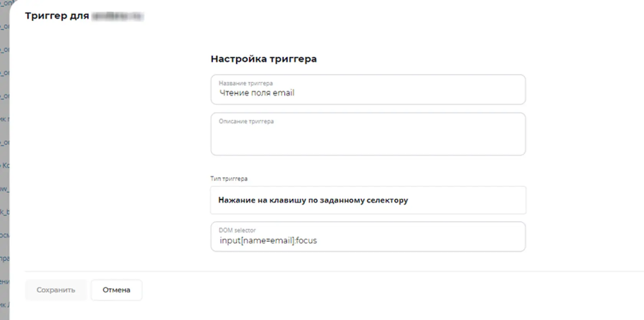Click dimmed background item starting with ow_
This screenshot has width=644, height=320.
click(x=4, y=189)
